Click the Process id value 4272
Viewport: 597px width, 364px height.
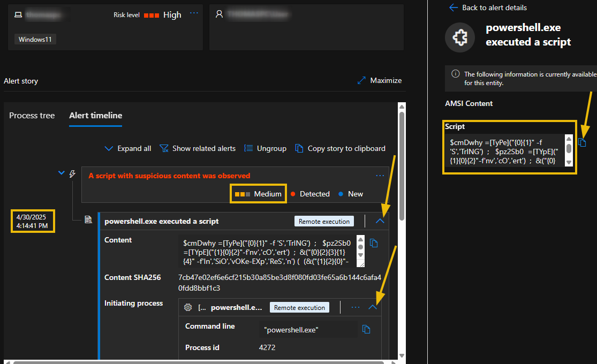coord(267,347)
